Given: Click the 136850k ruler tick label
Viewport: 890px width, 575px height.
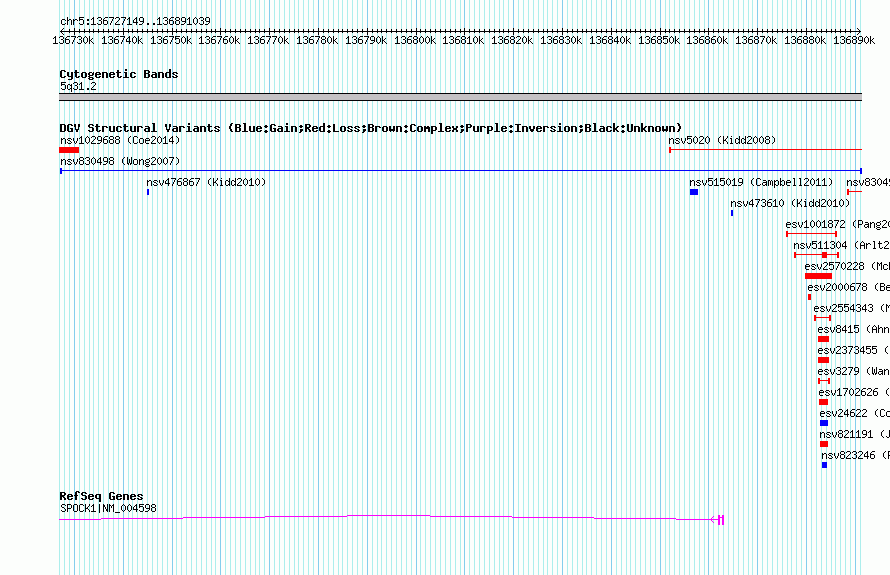Looking at the screenshot, I should point(659,40).
